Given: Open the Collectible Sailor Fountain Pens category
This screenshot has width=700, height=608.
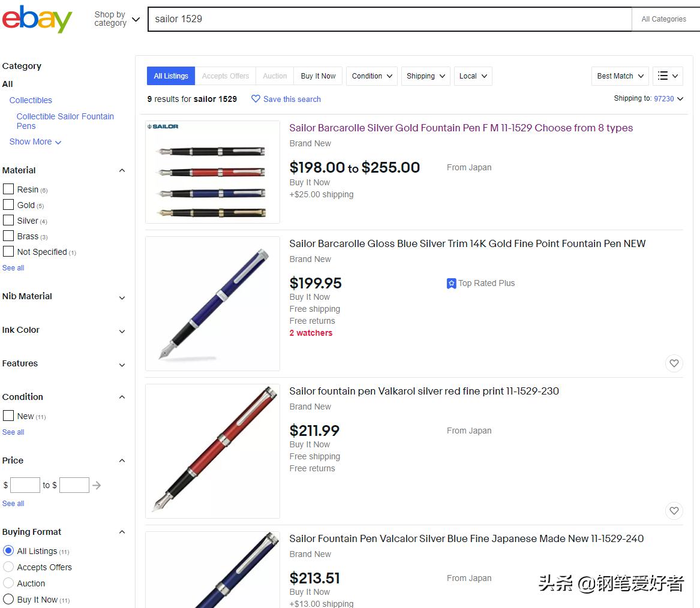Looking at the screenshot, I should coord(65,121).
